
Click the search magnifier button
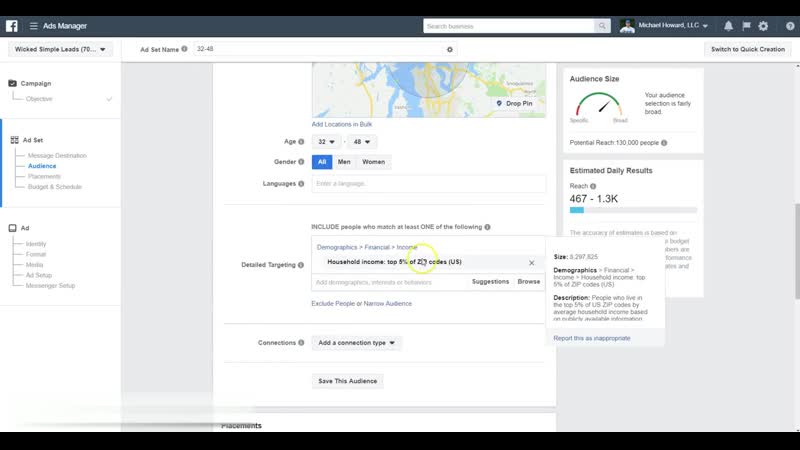pos(602,26)
